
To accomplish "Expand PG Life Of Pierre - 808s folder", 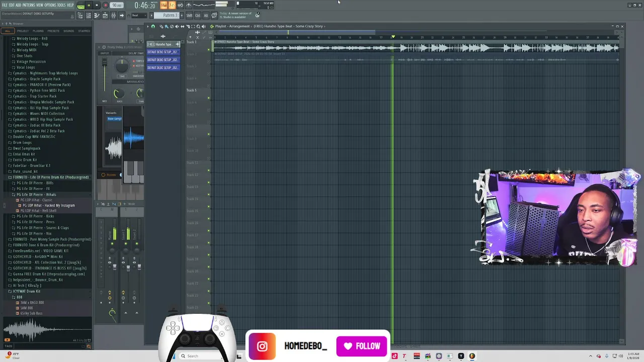I will [x=34, y=183].
